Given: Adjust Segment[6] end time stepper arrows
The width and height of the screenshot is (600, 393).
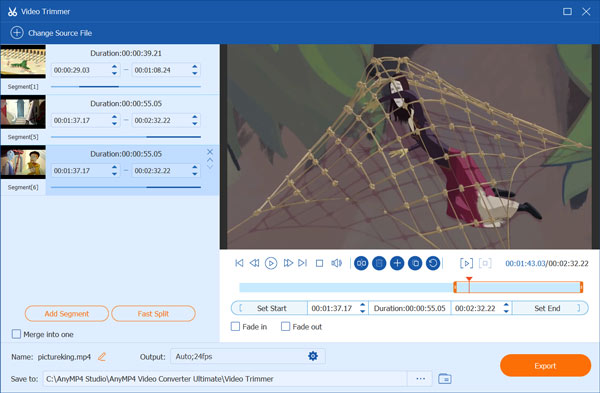Looking at the screenshot, I should (195, 170).
